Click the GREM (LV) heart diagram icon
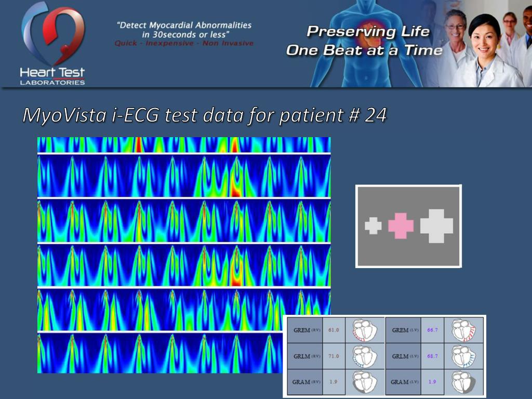 (463, 330)
